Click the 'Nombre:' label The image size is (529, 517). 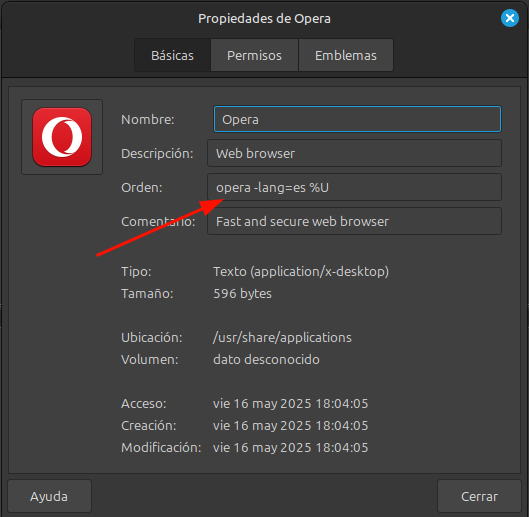(148, 119)
